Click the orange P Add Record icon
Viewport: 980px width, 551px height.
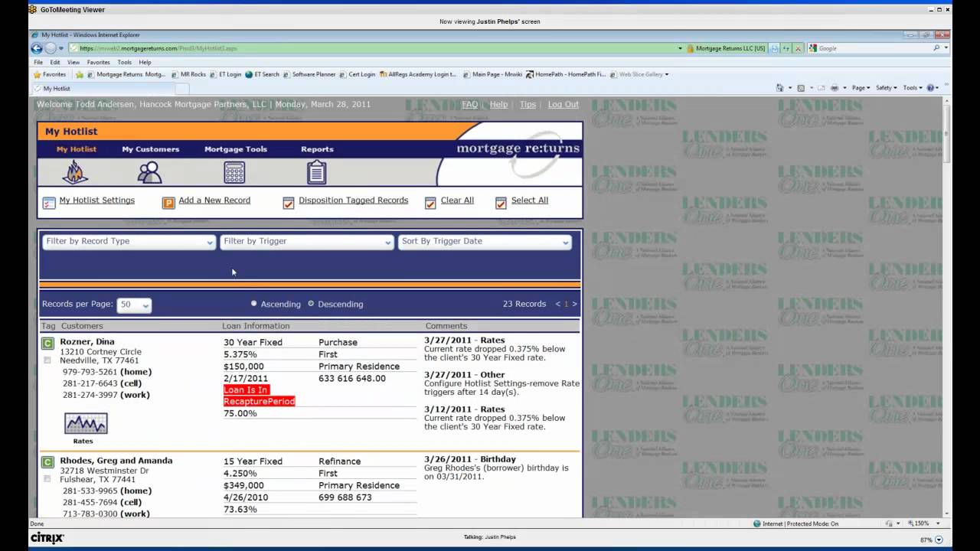click(x=168, y=203)
